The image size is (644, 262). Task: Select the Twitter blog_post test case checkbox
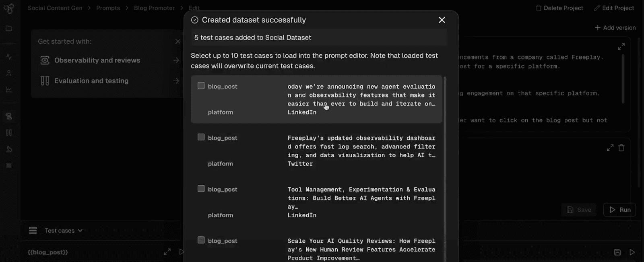pos(201,137)
